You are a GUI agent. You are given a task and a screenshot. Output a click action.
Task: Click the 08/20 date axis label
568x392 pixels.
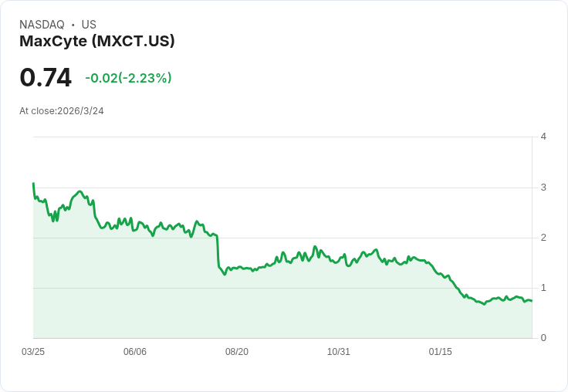pyautogui.click(x=237, y=352)
